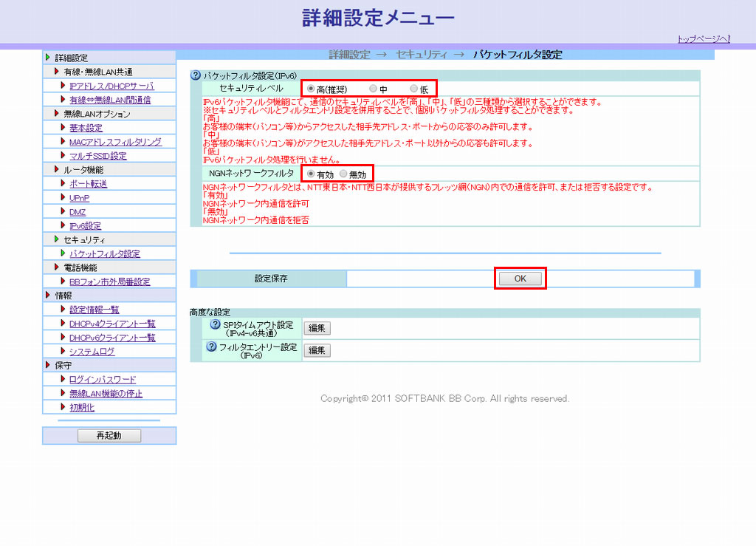This screenshot has width=756, height=546.
Task: Set NGN network filter to 無効
Action: point(343,174)
